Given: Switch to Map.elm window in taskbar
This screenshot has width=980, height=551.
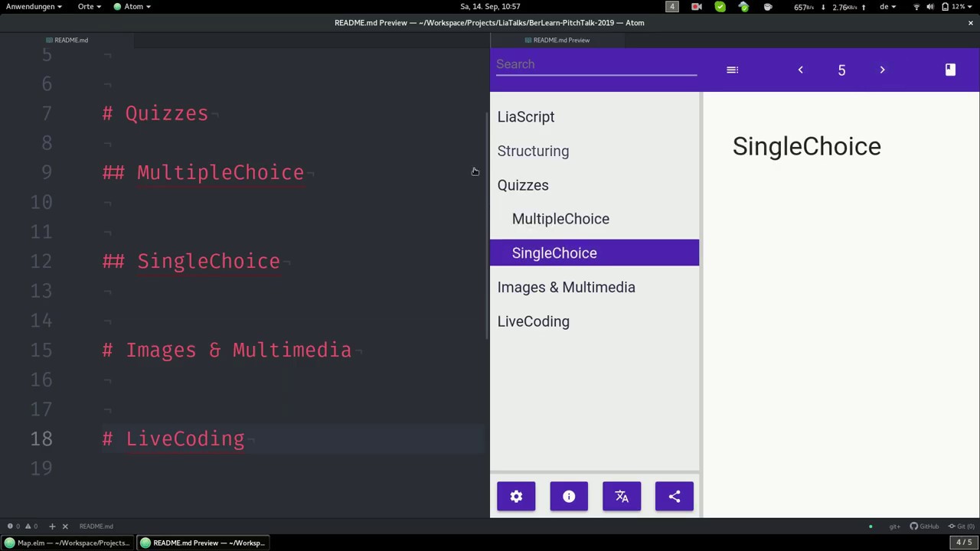Looking at the screenshot, I should tap(68, 543).
